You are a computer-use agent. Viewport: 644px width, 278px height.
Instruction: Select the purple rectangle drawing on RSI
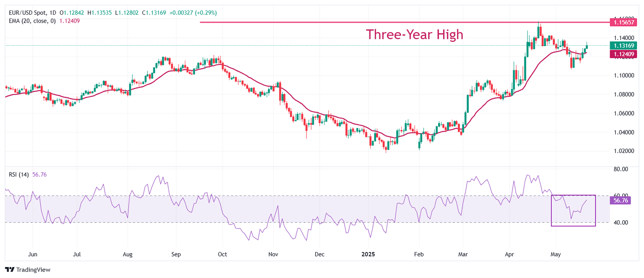pyautogui.click(x=573, y=211)
